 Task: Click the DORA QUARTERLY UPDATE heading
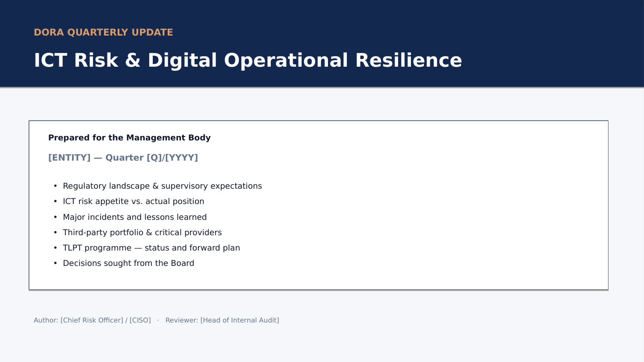[x=103, y=32]
